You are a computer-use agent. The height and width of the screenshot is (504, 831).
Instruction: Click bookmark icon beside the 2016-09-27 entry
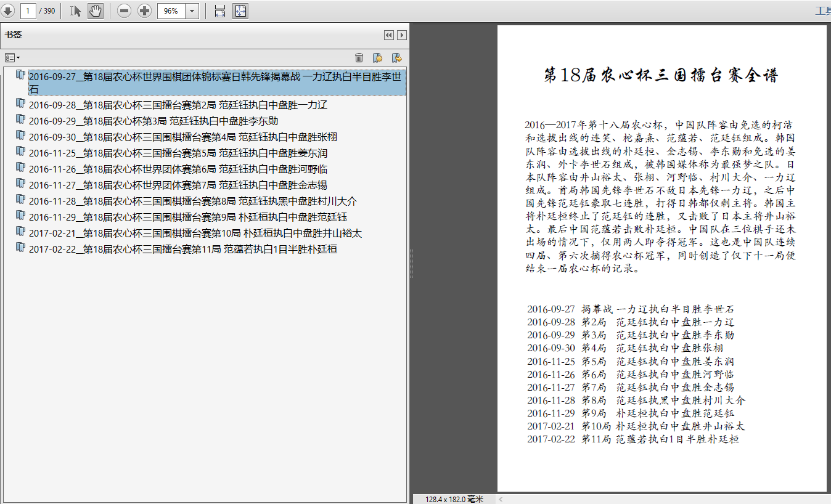20,75
